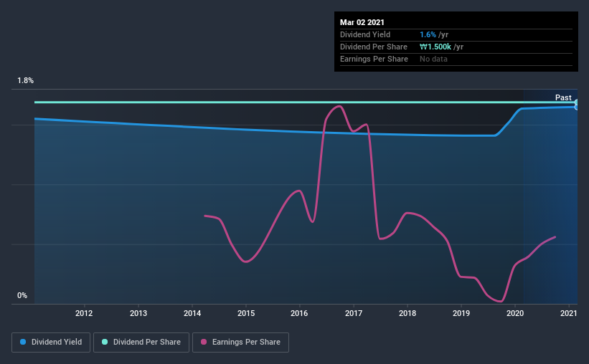589x364 pixels.
Task: Click the pink Earnings Per Share legend dot
Action: click(204, 342)
